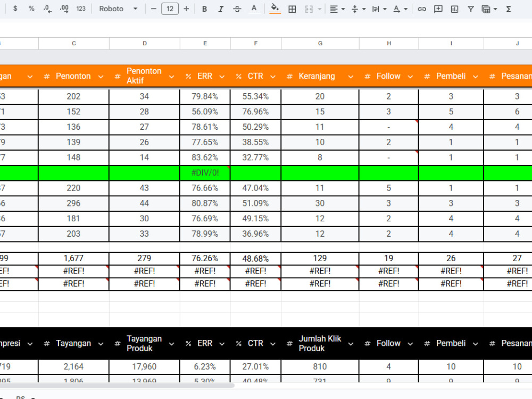
Task: Toggle bold formatting
Action: (x=204, y=9)
